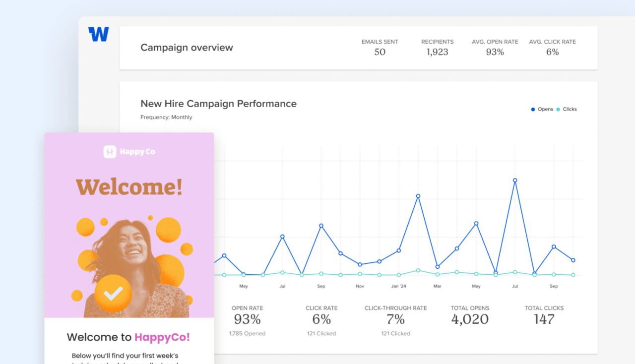635x364 pixels.
Task: Click the "Mar" axis label
Action: coord(437,286)
